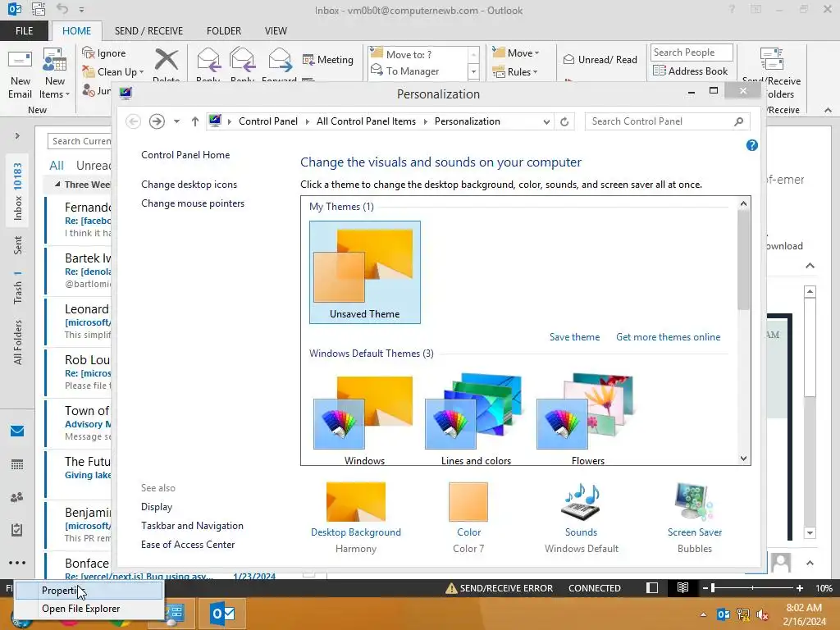Open the FILE tab in Outlook
Screen dimensions: 840x630
[x=24, y=31]
